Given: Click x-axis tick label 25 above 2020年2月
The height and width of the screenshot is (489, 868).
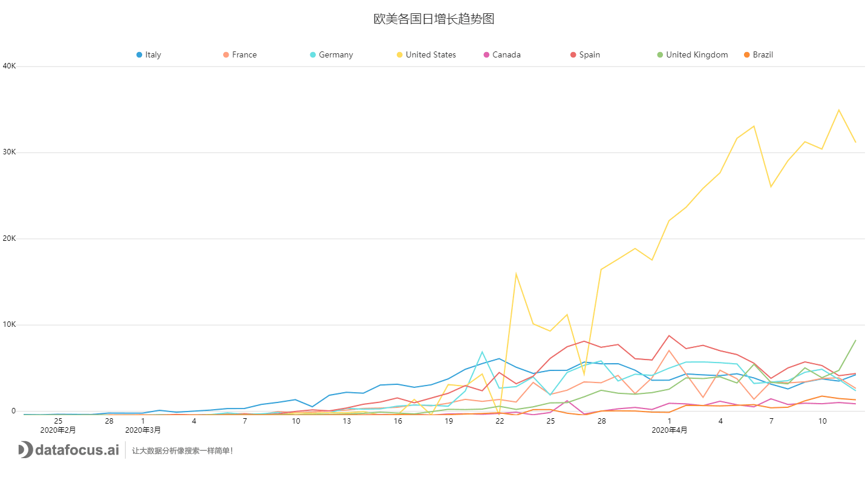Looking at the screenshot, I should tap(58, 421).
